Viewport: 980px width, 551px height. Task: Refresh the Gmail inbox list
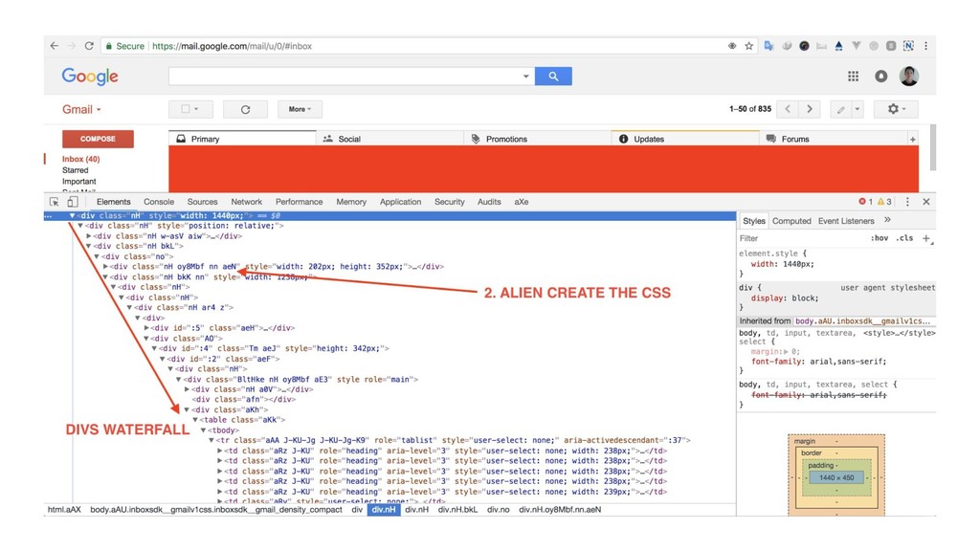point(245,109)
